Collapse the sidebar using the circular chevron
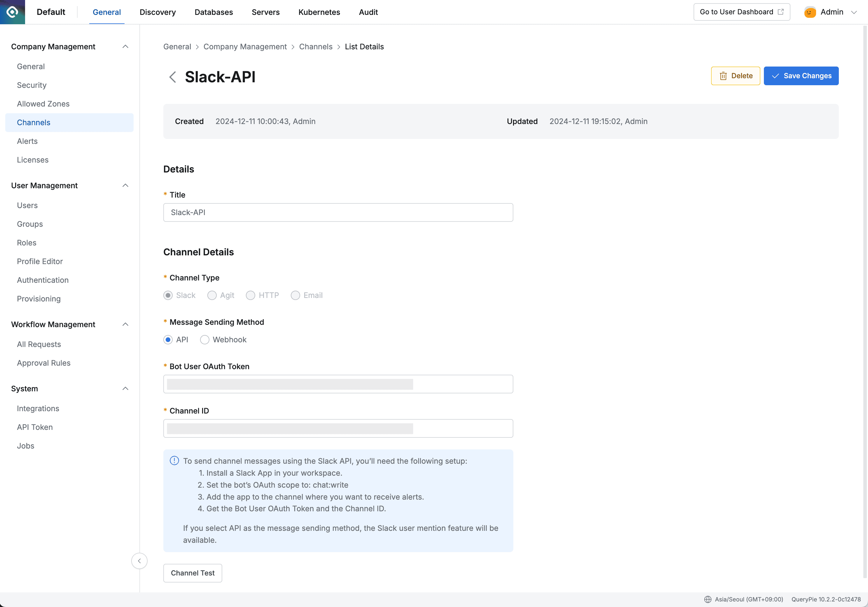Image resolution: width=868 pixels, height=607 pixels. [139, 561]
